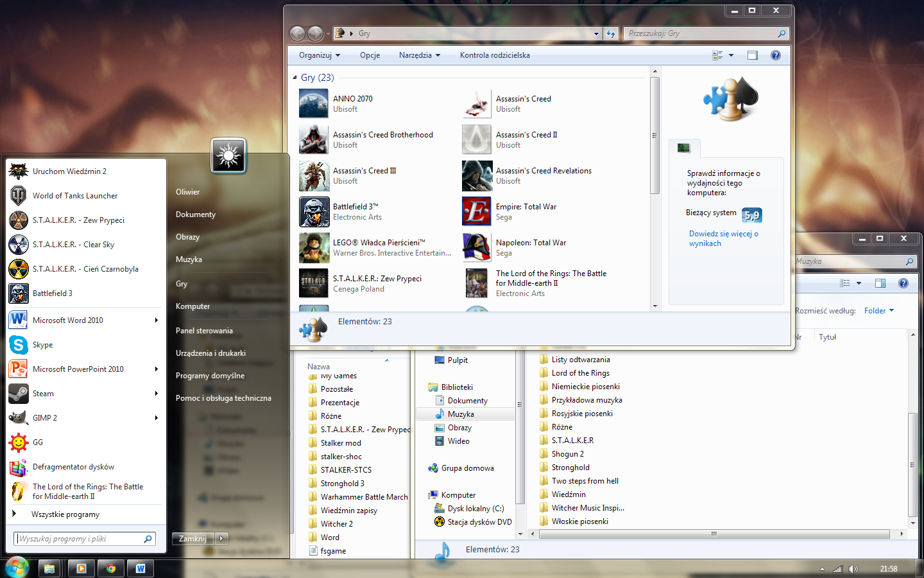
Task: Open Windows Media Player from taskbar
Action: [x=81, y=568]
